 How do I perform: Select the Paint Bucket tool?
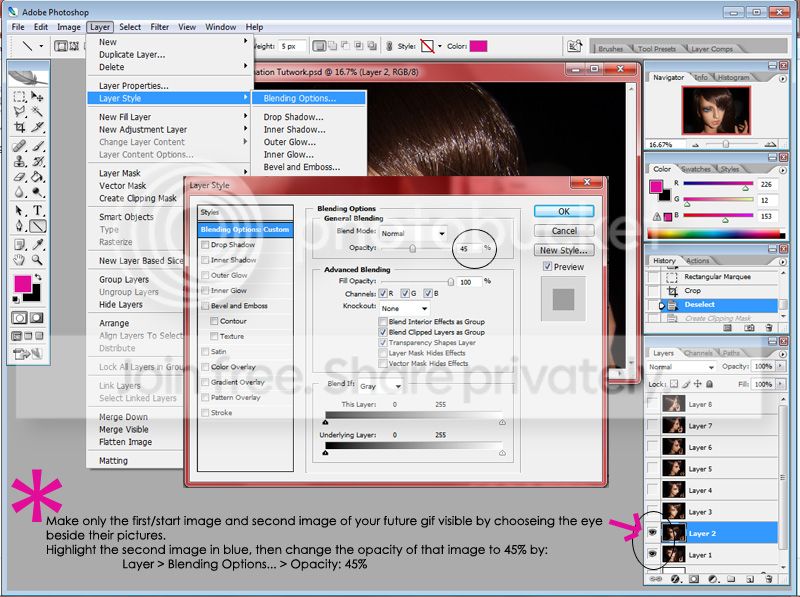(37, 177)
